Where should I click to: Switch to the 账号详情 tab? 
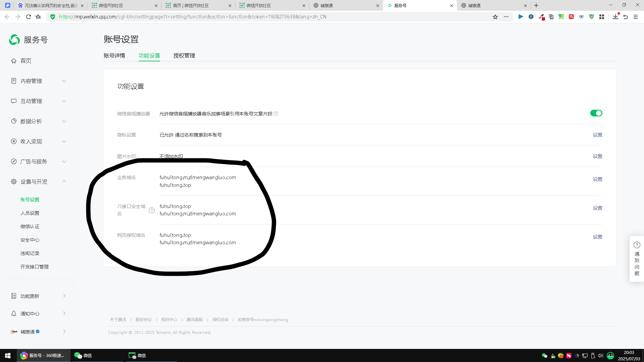tap(114, 56)
